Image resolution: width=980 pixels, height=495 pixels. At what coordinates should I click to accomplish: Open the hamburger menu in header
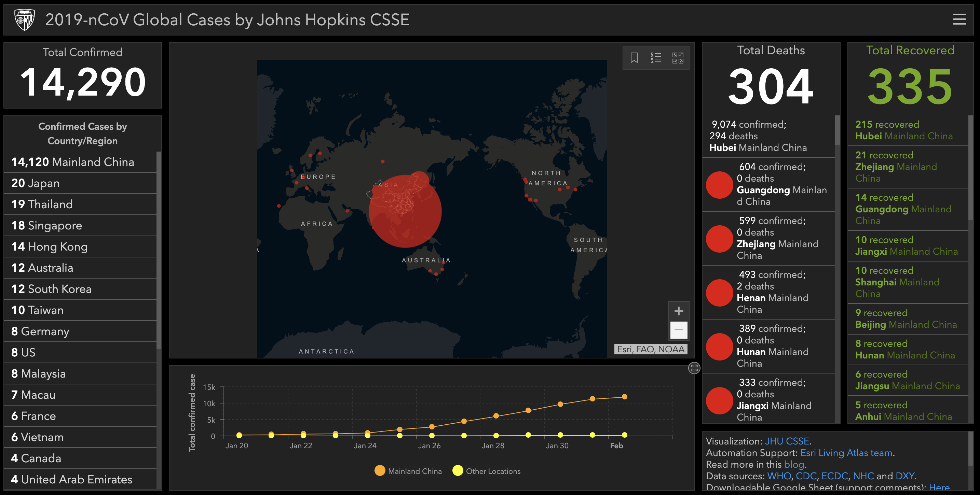point(959,19)
